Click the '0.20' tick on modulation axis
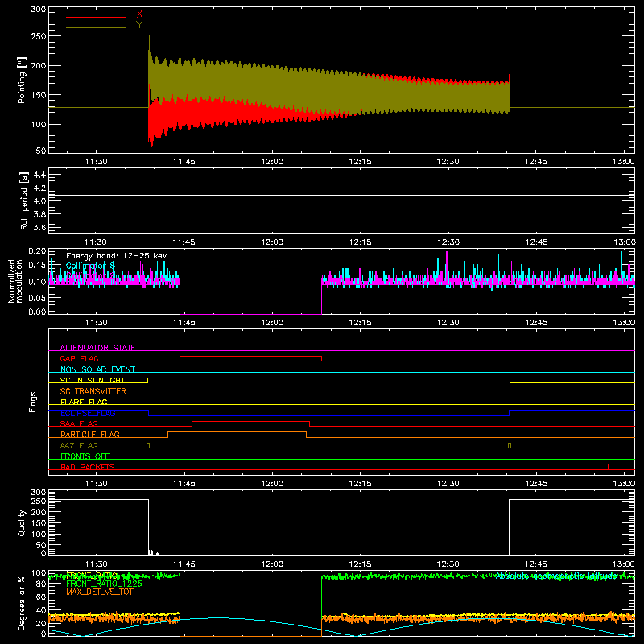The image size is (644, 644). pyautogui.click(x=37, y=251)
